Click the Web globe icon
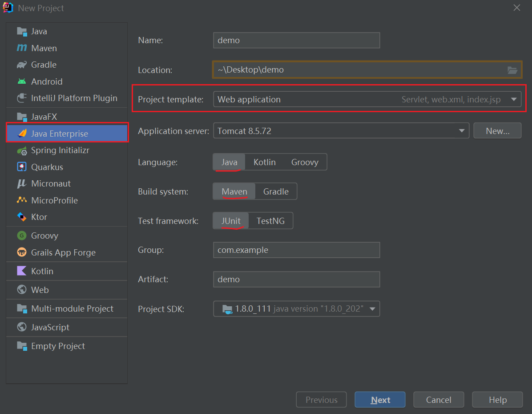This screenshot has height=414, width=532. [x=22, y=290]
